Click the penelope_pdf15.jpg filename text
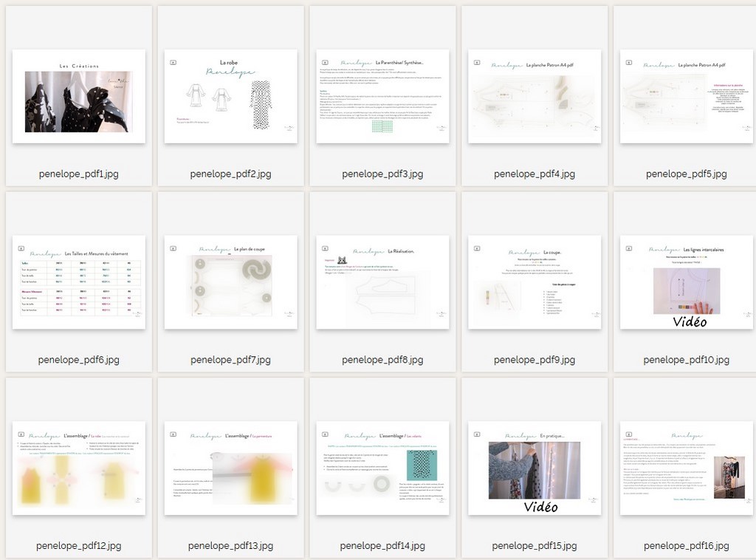 535,547
